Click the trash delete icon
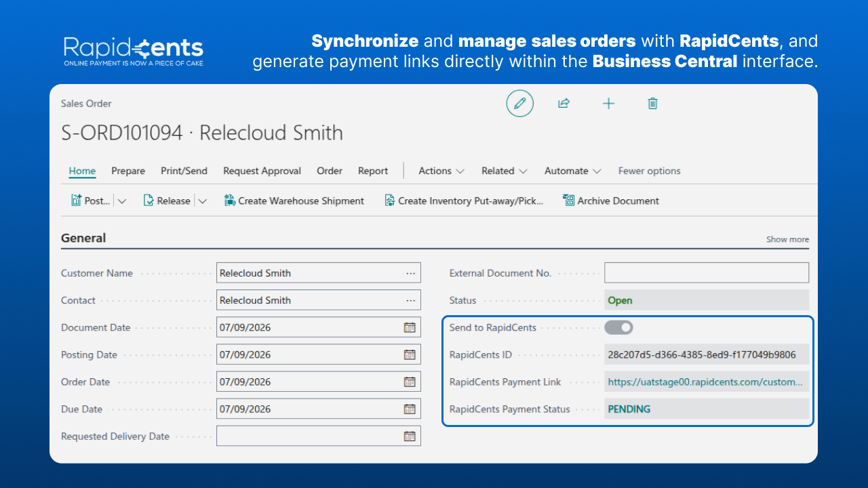 (652, 104)
